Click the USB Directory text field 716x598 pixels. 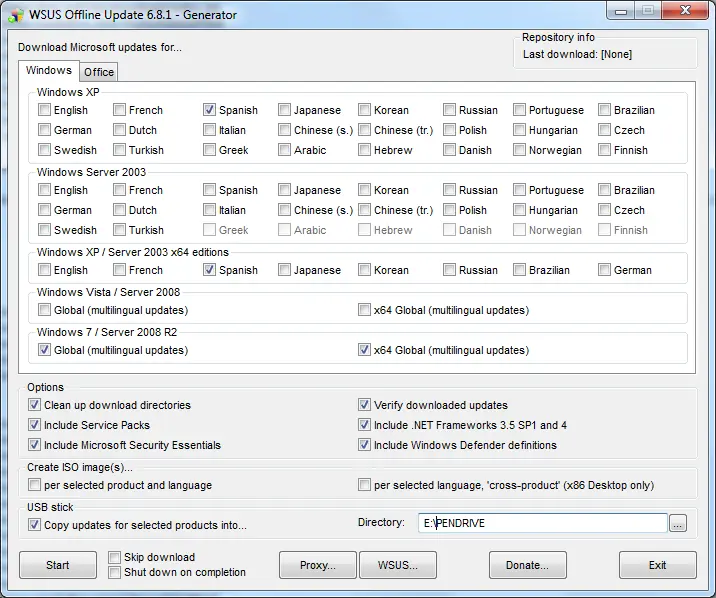click(542, 523)
